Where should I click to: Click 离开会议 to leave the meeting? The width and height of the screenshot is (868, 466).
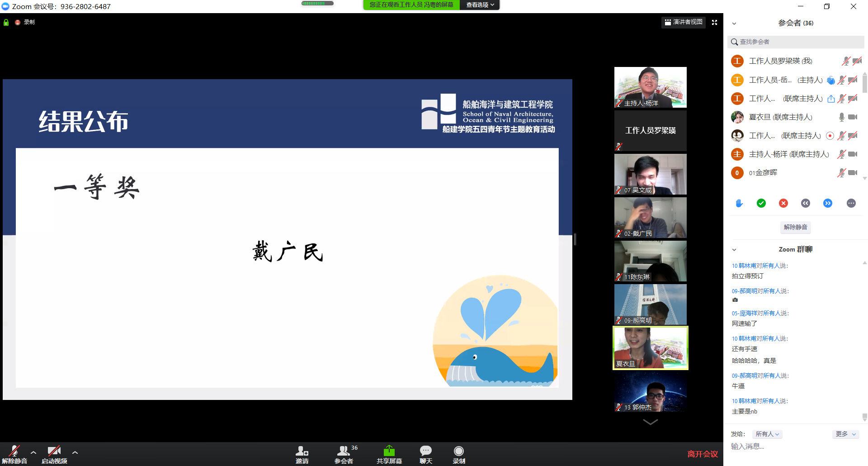pos(702,454)
